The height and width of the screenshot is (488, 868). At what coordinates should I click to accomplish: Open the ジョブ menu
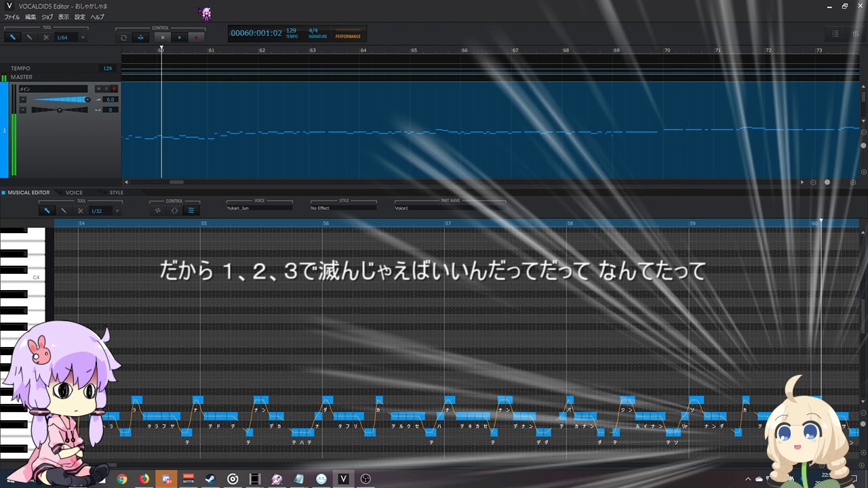tap(47, 17)
